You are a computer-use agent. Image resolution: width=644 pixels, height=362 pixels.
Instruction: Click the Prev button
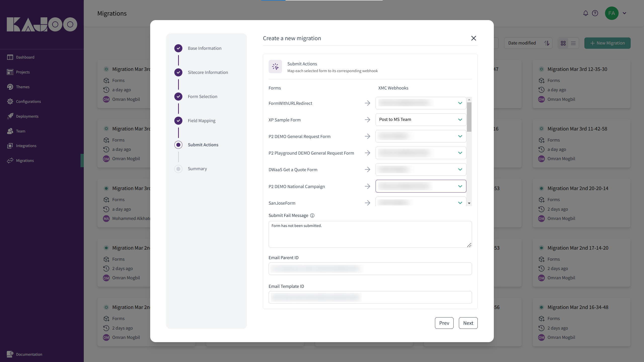pos(444,323)
